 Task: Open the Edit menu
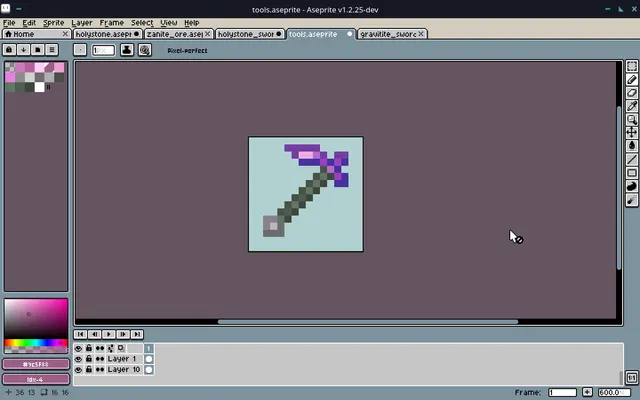click(x=29, y=23)
